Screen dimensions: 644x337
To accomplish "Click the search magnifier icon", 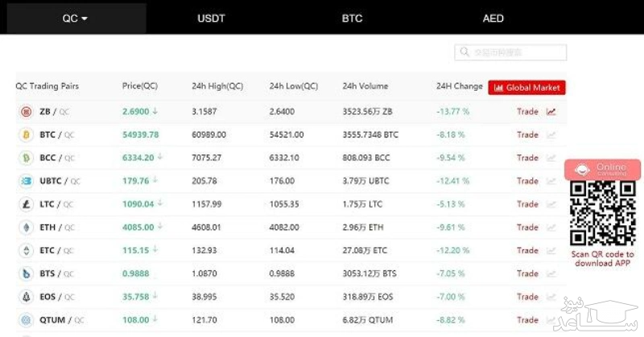I will click(x=465, y=53).
